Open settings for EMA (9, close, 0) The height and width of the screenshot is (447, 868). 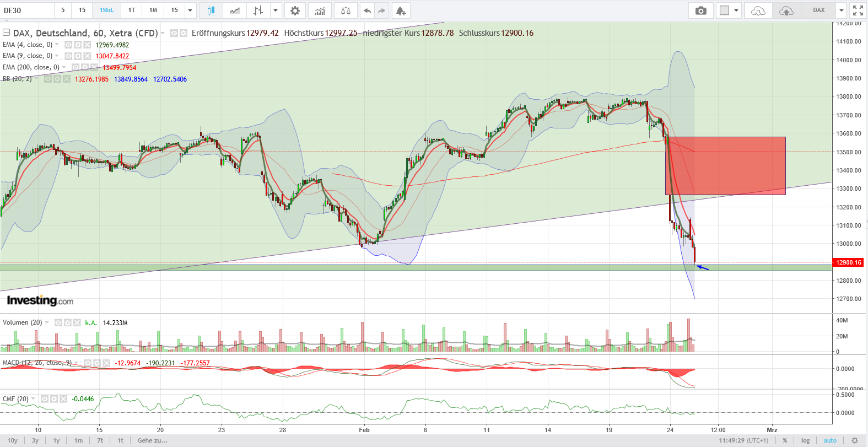click(78, 56)
